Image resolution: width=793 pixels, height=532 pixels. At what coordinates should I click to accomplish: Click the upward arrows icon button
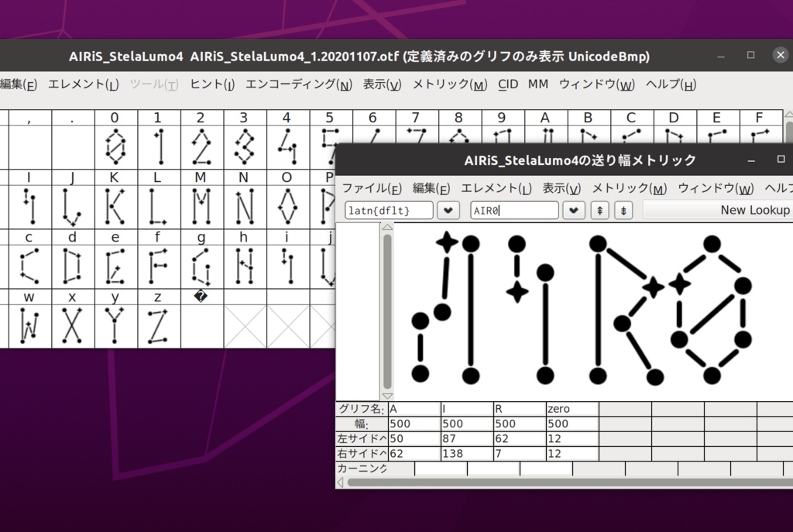600,211
